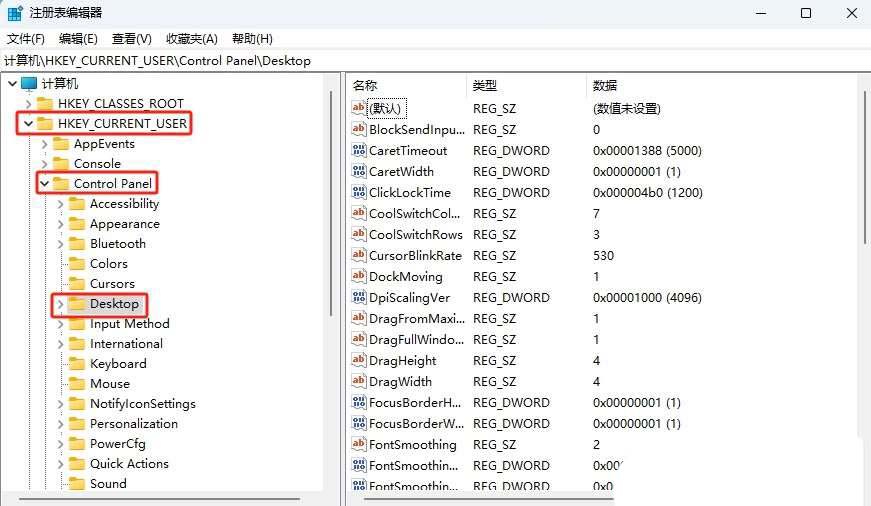This screenshot has width=871, height=506.
Task: Click the string icon beside BlockSendInpu...
Action: pyautogui.click(x=359, y=129)
